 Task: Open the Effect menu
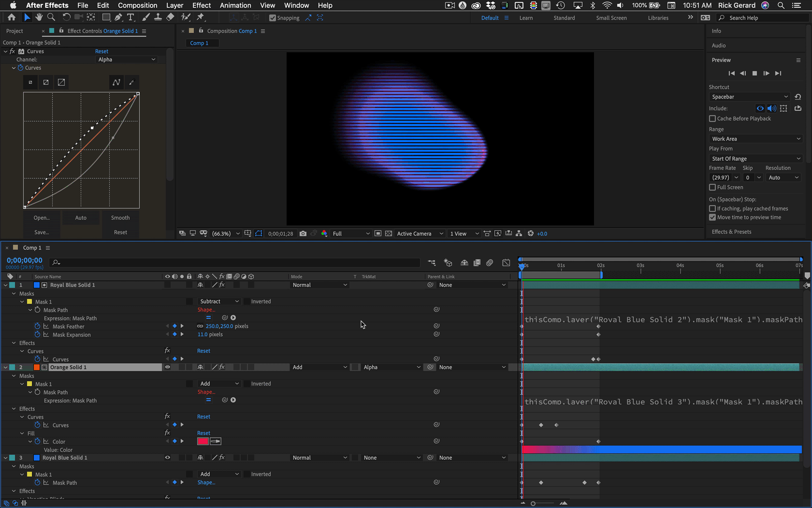click(x=202, y=5)
